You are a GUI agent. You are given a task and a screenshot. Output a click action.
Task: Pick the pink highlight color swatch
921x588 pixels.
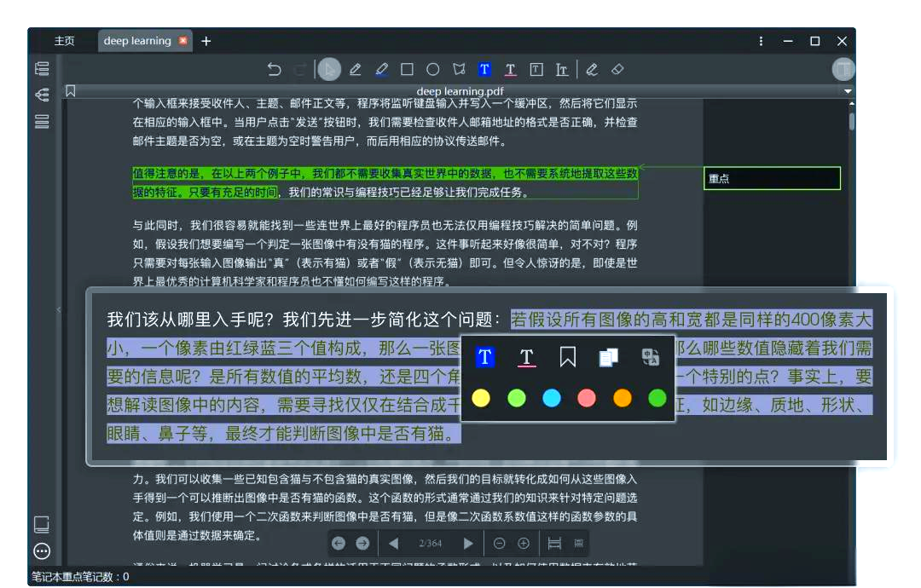click(x=586, y=397)
